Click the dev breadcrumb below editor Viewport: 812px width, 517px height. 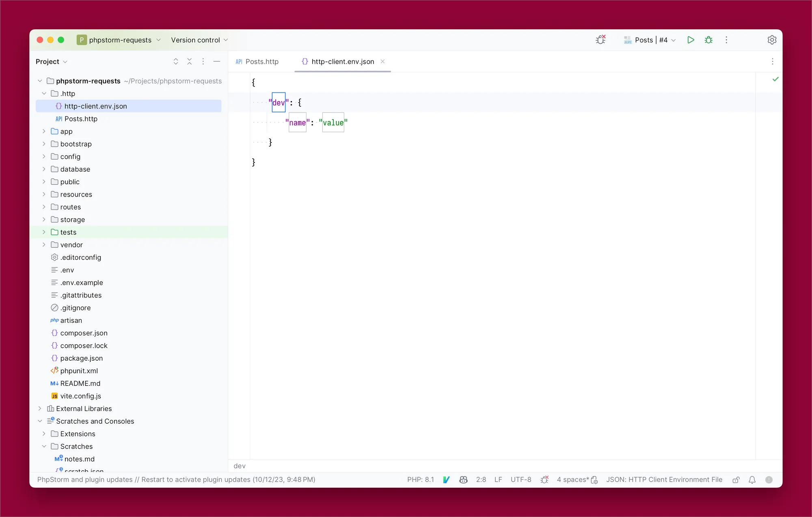pyautogui.click(x=240, y=466)
